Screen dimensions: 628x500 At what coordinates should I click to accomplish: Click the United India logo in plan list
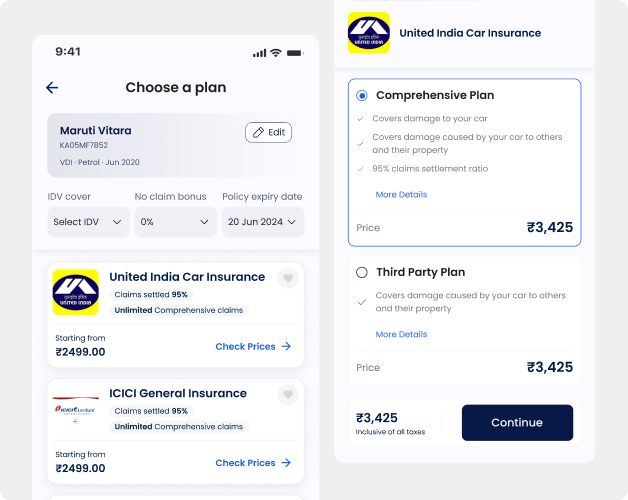coord(76,293)
